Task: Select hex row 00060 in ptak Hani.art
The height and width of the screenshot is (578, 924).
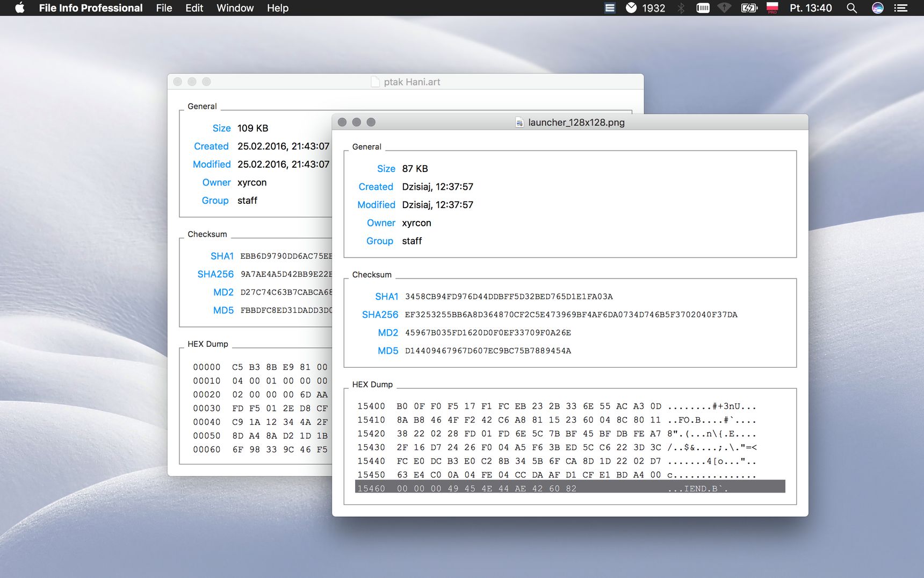Action: (261, 449)
